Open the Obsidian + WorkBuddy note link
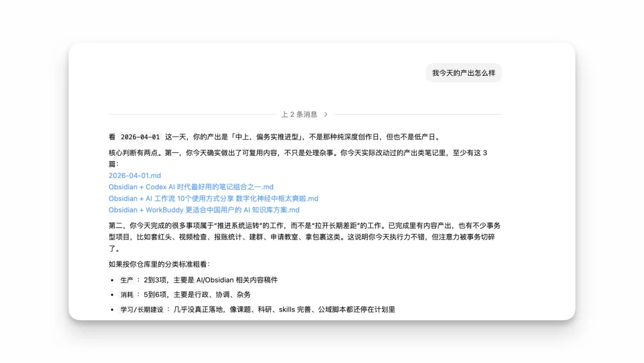 click(x=203, y=210)
